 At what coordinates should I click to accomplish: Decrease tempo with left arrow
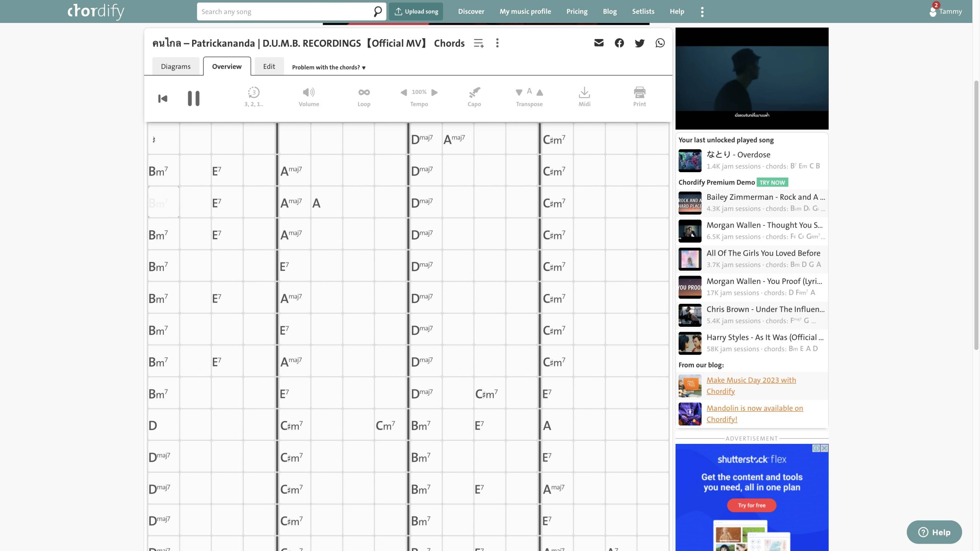[x=404, y=92]
